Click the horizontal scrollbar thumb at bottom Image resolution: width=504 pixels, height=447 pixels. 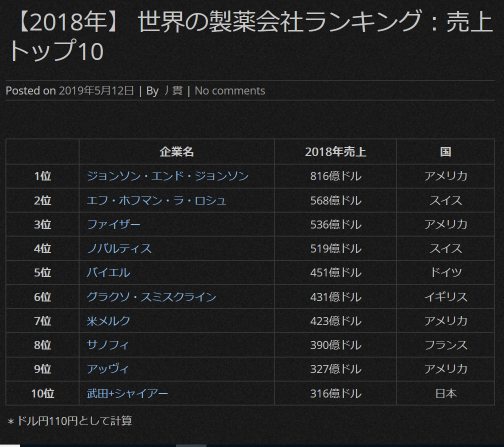pos(191,445)
